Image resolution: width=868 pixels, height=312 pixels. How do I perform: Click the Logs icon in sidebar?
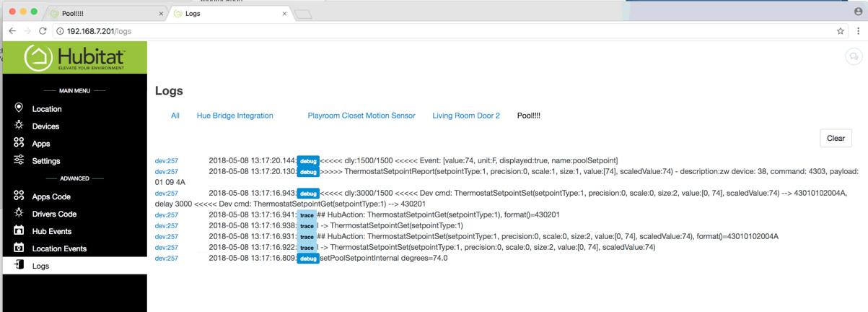coord(19,265)
